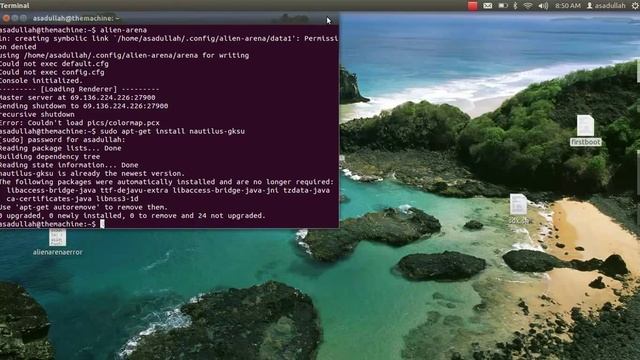
Task: Click the 'creating symbolic link' error line
Action: [169, 38]
